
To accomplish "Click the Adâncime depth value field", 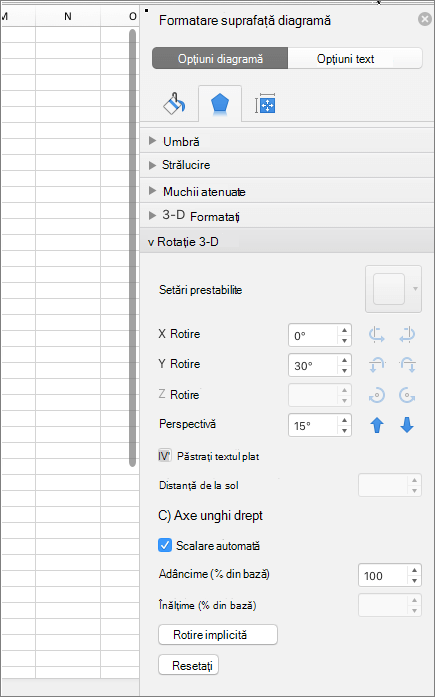I will click(x=383, y=576).
